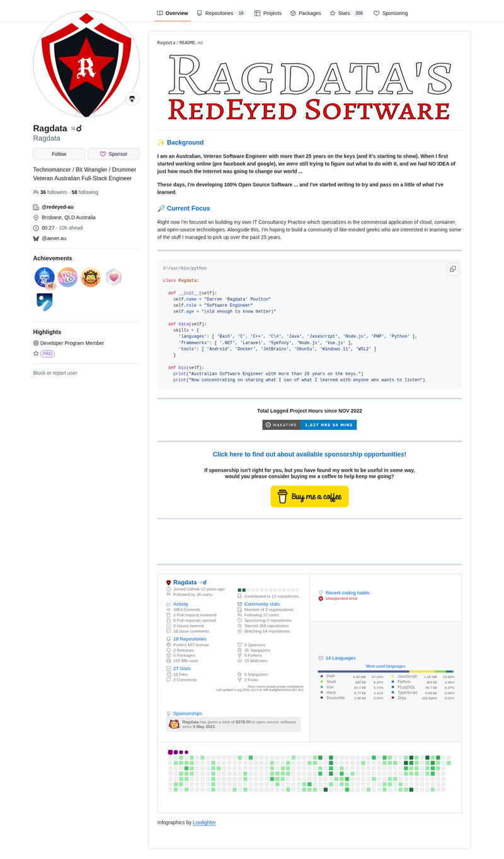Open the YOLO achievement badge

[67, 277]
